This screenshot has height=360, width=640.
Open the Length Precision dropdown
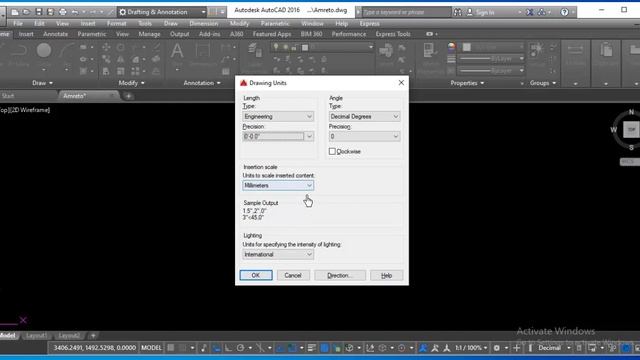(x=278, y=136)
